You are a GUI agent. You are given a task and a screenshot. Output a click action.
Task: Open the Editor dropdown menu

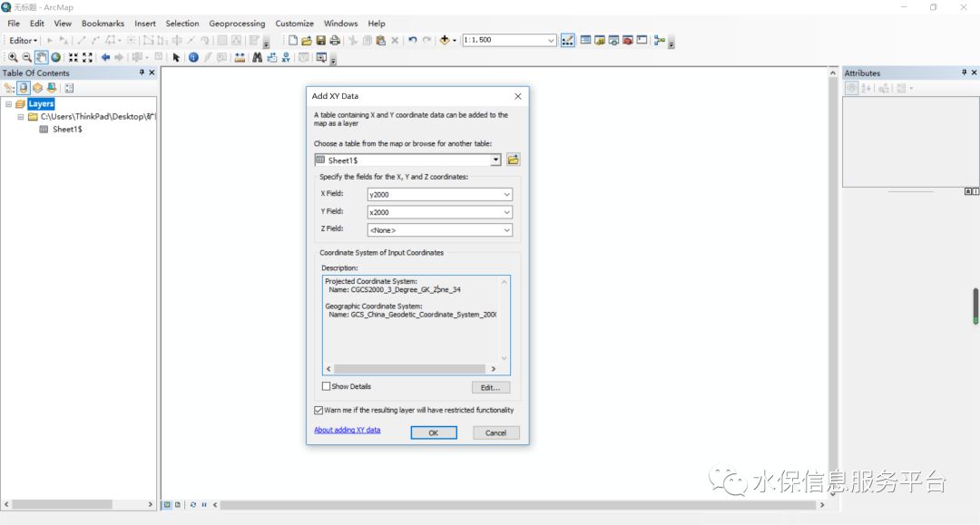coord(23,40)
